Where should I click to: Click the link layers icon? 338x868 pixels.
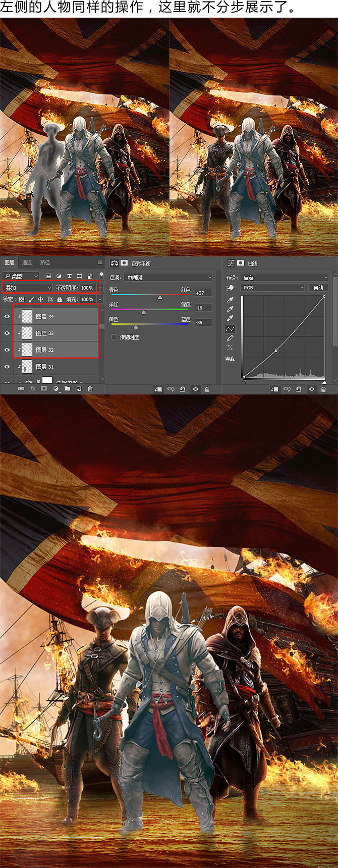point(21,389)
